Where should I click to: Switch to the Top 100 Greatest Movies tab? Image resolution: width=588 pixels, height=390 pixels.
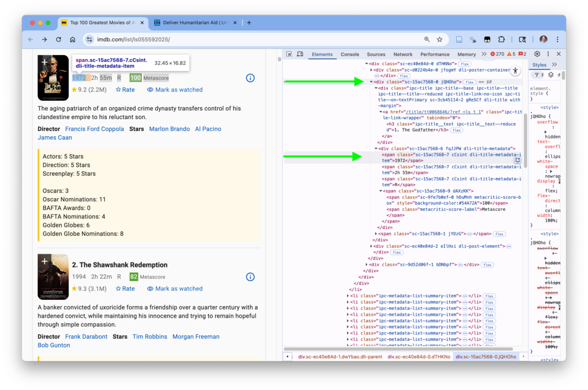point(103,23)
